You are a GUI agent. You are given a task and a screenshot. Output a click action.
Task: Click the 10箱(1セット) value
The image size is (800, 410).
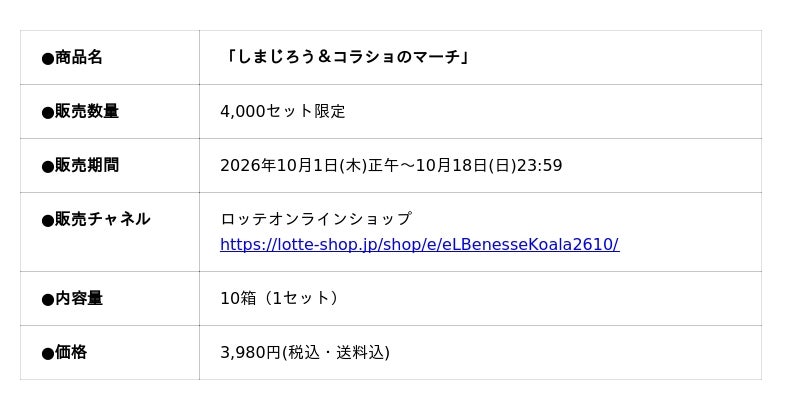click(280, 298)
